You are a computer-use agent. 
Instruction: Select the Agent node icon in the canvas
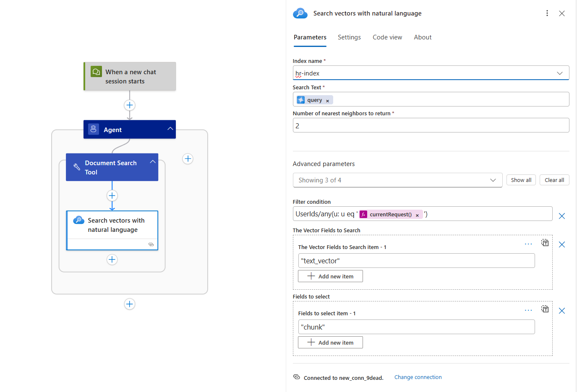(93, 129)
